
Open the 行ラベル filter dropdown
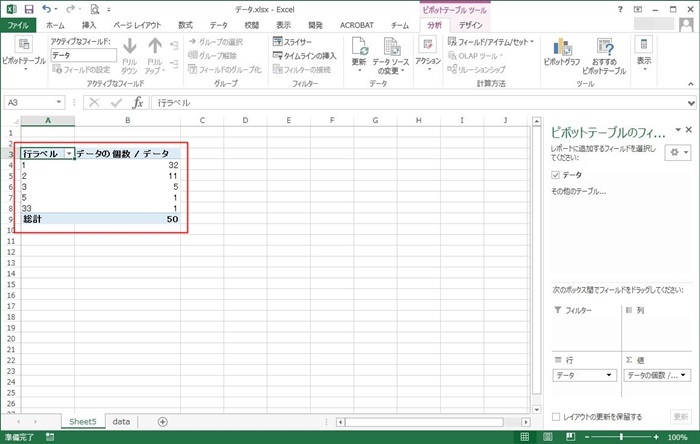pyautogui.click(x=69, y=154)
